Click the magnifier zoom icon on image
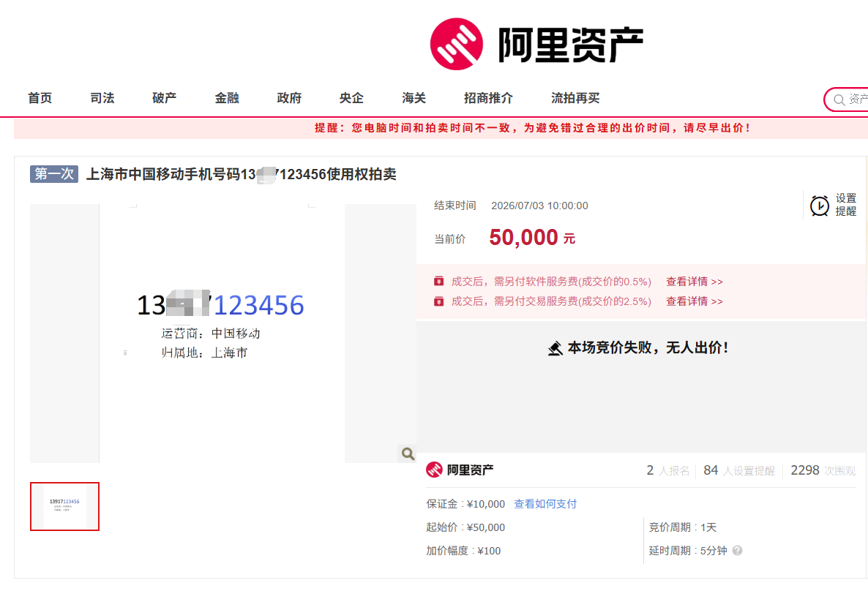 click(x=408, y=453)
